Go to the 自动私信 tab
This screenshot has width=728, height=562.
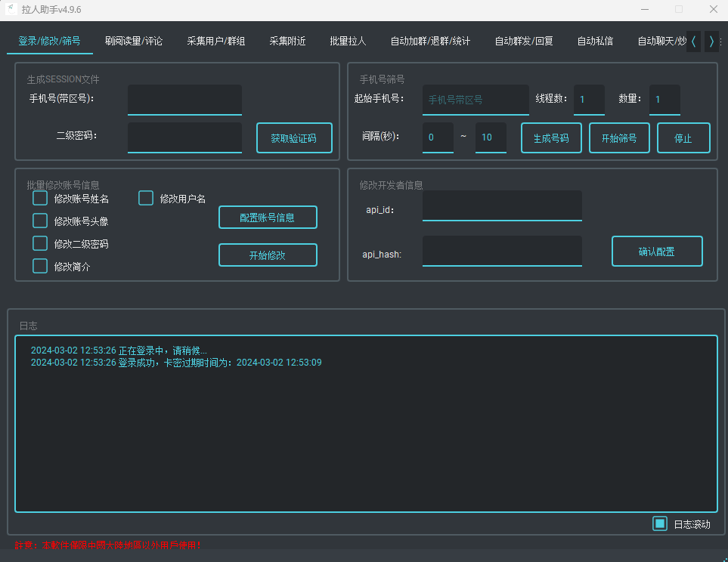[x=595, y=41]
